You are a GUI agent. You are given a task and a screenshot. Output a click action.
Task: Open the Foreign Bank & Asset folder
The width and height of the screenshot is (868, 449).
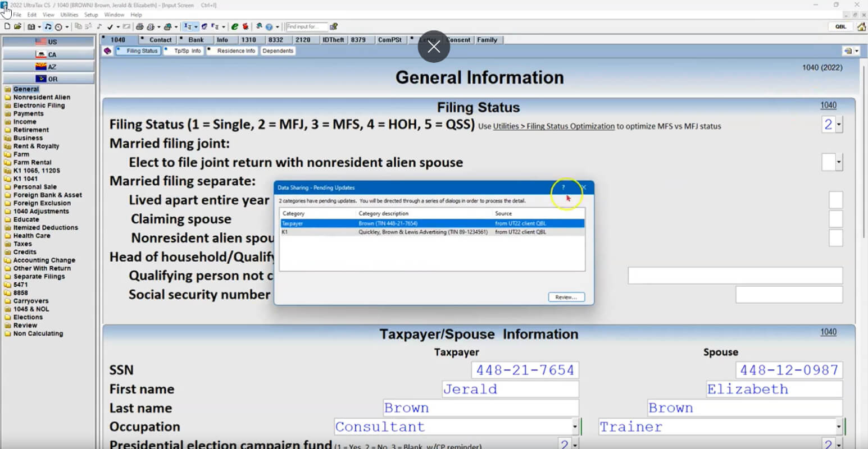point(47,195)
